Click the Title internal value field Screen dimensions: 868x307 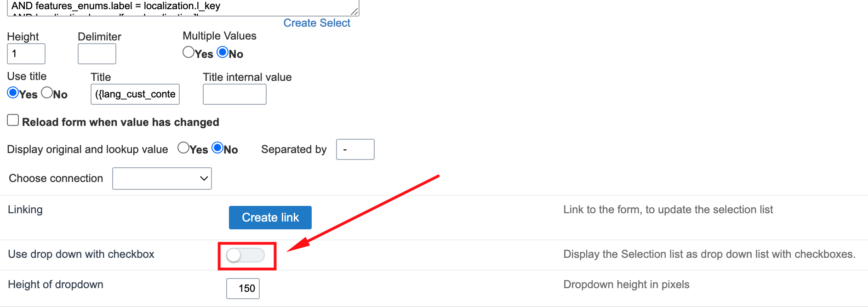click(234, 94)
